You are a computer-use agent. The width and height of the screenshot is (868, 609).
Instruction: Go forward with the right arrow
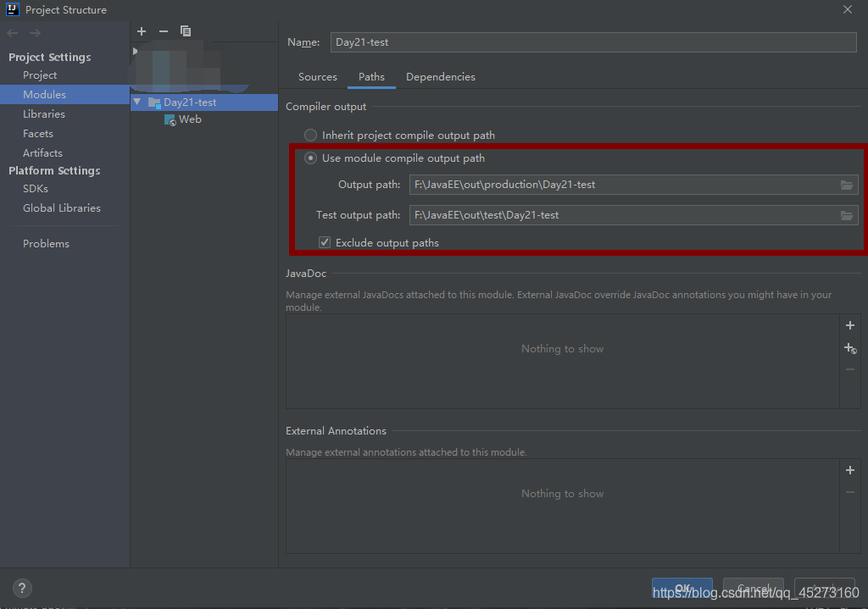coord(35,33)
